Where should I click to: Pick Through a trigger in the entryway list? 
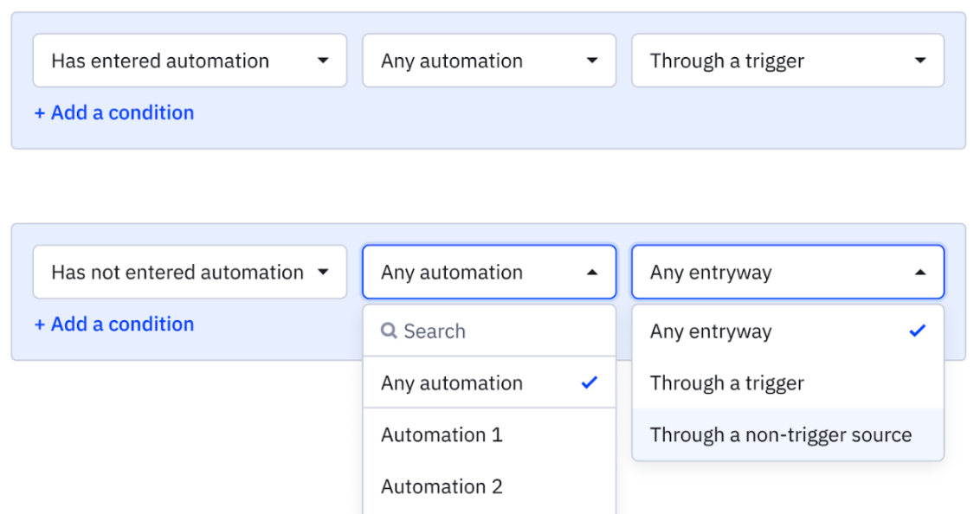point(788,382)
